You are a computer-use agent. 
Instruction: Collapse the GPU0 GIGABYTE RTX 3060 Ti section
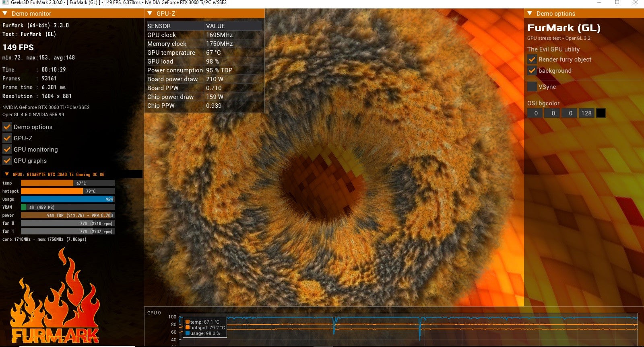click(7, 175)
